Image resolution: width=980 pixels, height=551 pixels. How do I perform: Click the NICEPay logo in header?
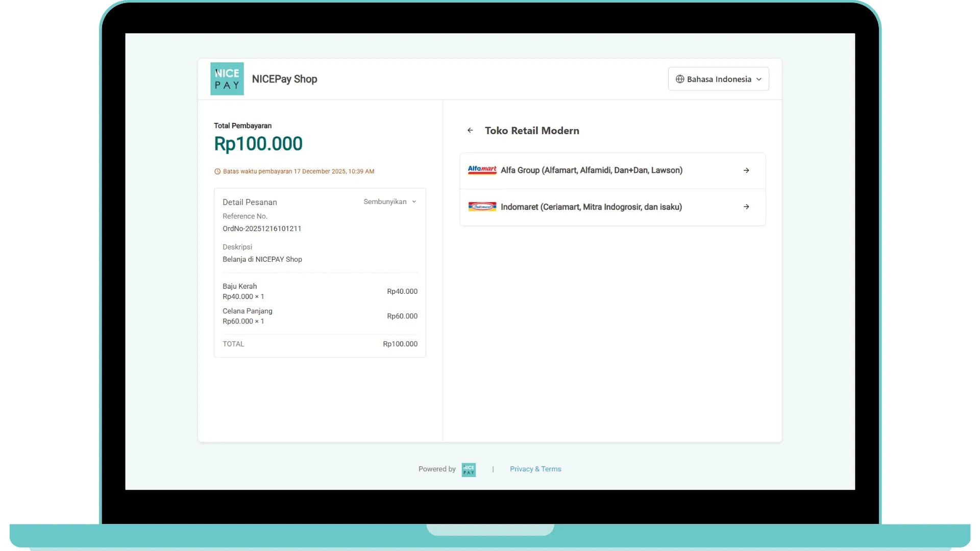tap(227, 79)
